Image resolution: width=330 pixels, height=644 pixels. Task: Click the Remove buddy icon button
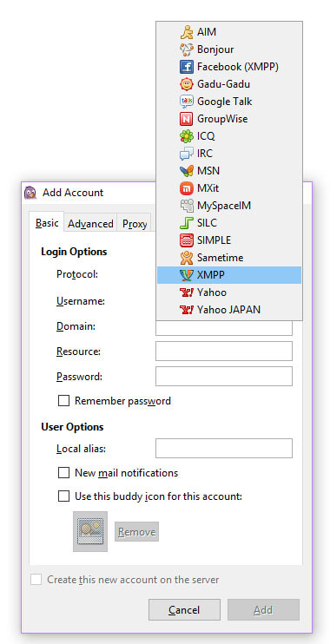tap(136, 532)
